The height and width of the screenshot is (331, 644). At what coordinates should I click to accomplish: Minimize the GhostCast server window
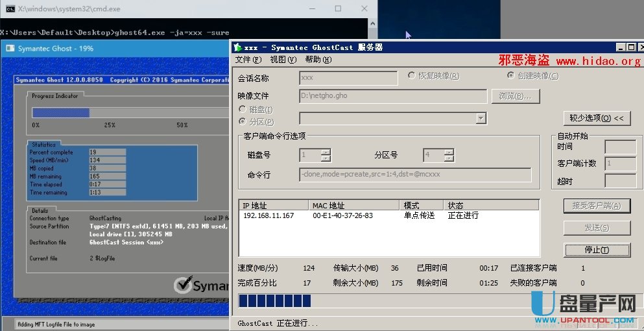pyautogui.click(x=621, y=47)
